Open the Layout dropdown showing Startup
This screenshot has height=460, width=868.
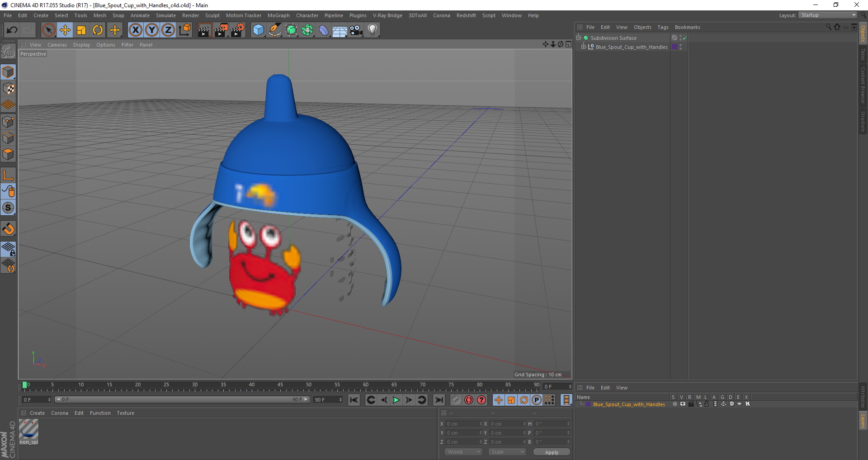click(x=828, y=15)
